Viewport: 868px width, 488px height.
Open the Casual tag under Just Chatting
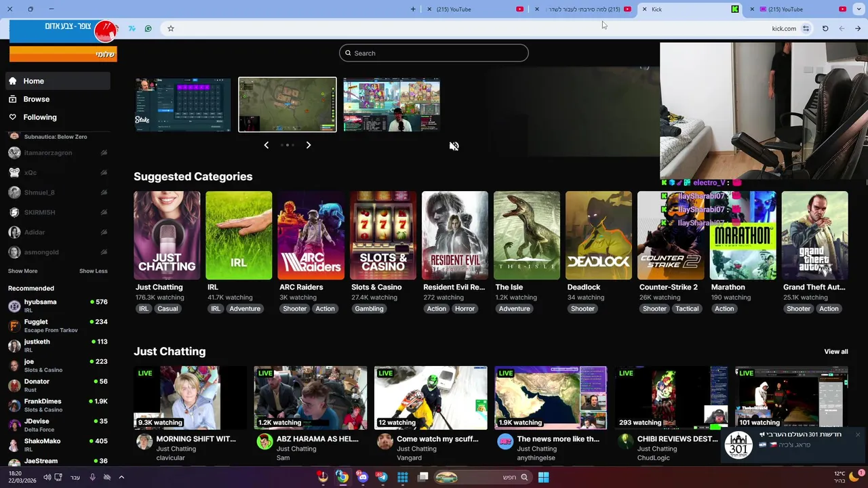click(167, 308)
